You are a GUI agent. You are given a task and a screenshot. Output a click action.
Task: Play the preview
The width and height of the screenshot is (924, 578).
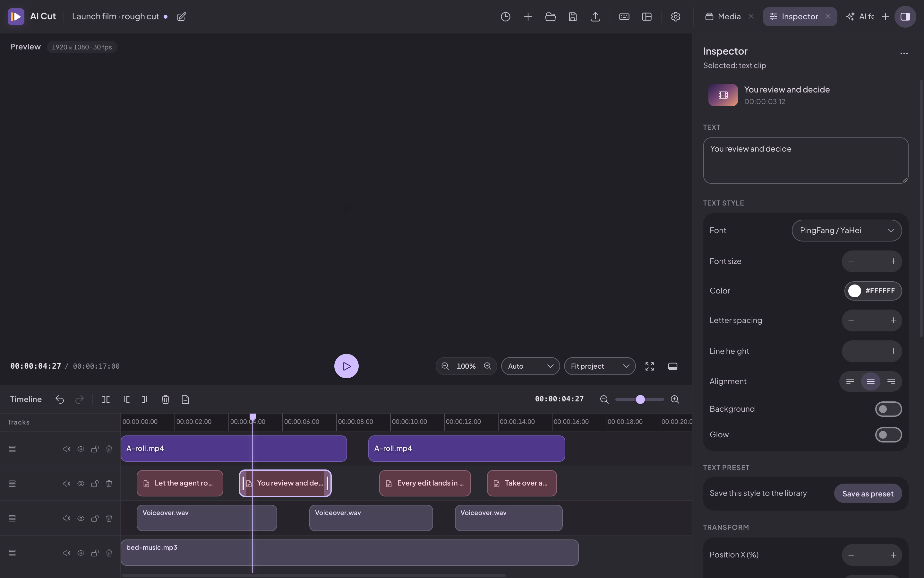coord(346,366)
